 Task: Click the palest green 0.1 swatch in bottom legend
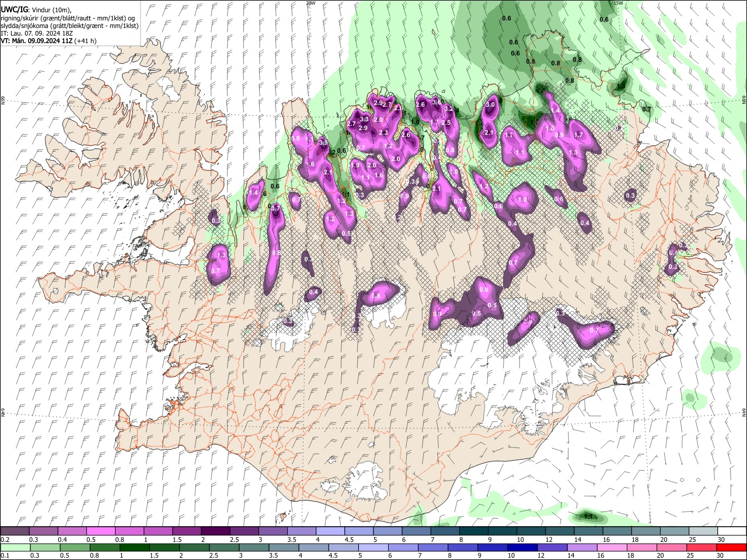coord(15,547)
